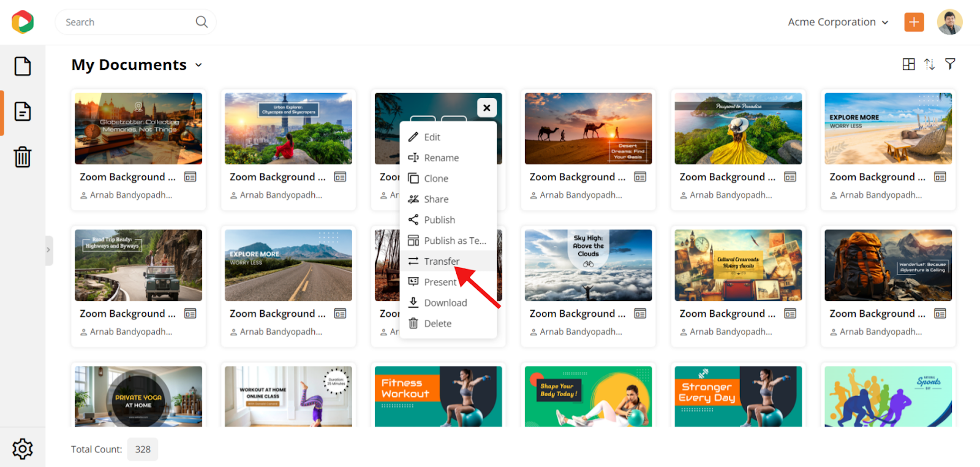
Task: Open the Globetrotter thumbnail
Action: click(x=138, y=129)
